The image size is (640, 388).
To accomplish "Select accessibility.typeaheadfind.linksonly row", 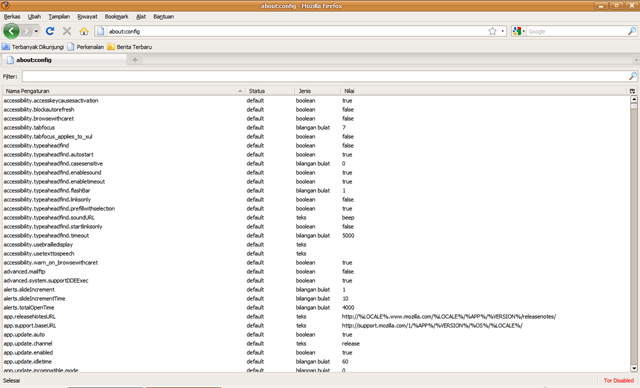I will [316, 199].
